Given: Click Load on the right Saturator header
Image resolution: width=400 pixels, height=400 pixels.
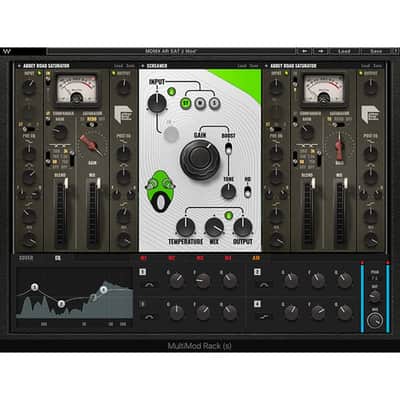Looking at the screenshot, I should [x=366, y=66].
